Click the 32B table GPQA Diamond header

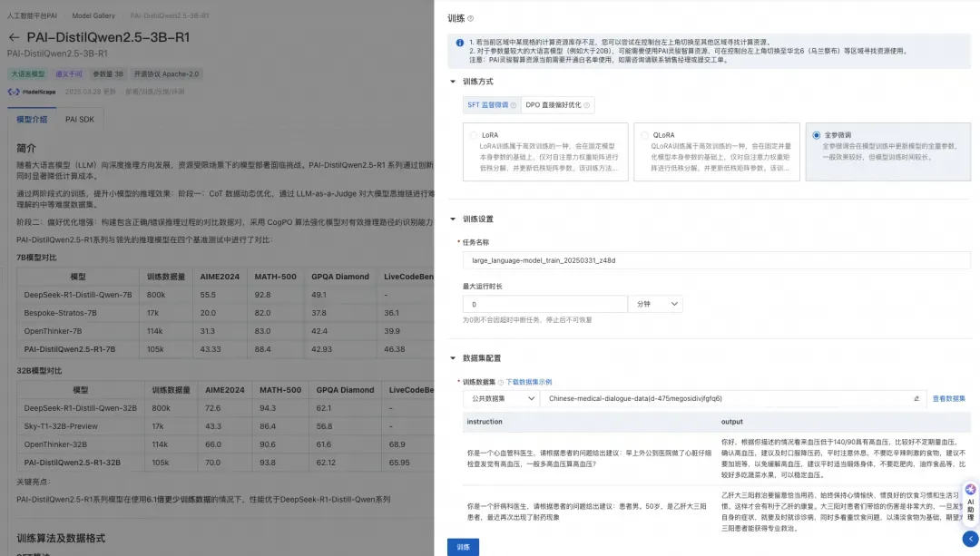(345, 390)
